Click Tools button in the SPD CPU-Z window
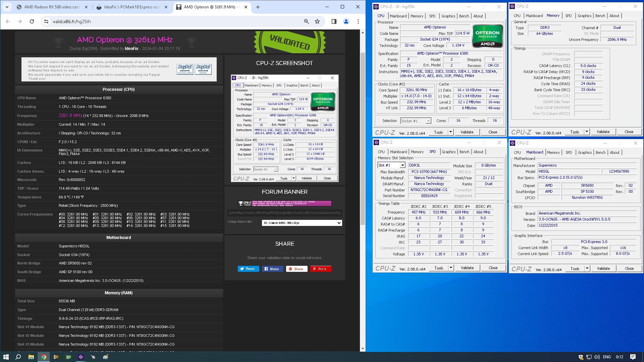The height and width of the screenshot is (362, 644). [439, 268]
